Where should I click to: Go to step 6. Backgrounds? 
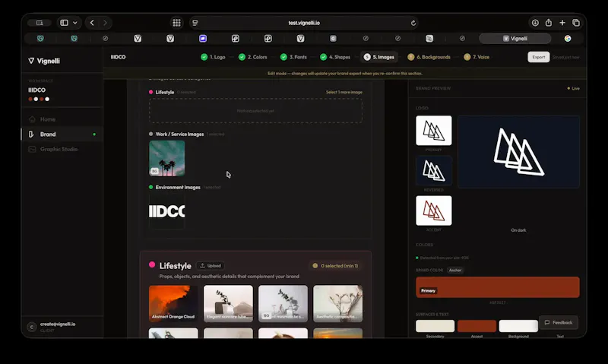(429, 57)
